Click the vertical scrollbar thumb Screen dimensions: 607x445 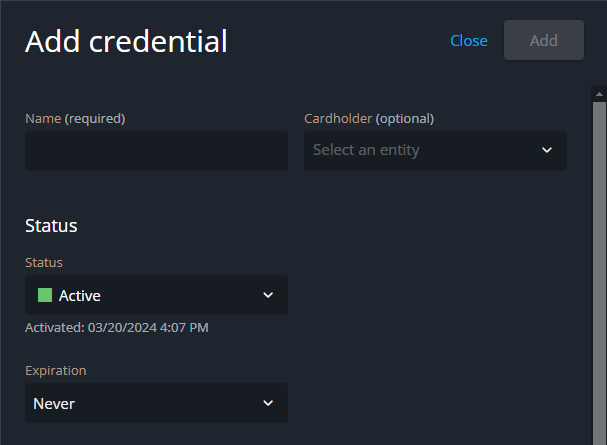click(x=599, y=270)
